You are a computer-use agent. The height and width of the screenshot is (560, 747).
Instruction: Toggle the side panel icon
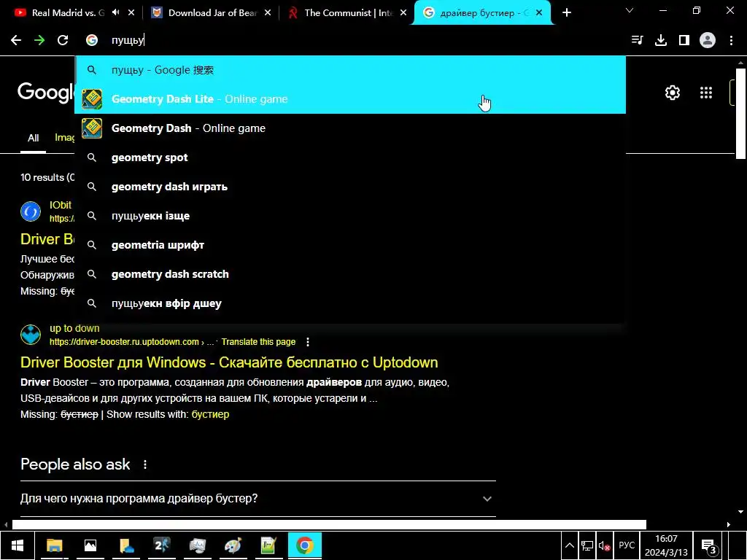click(684, 41)
